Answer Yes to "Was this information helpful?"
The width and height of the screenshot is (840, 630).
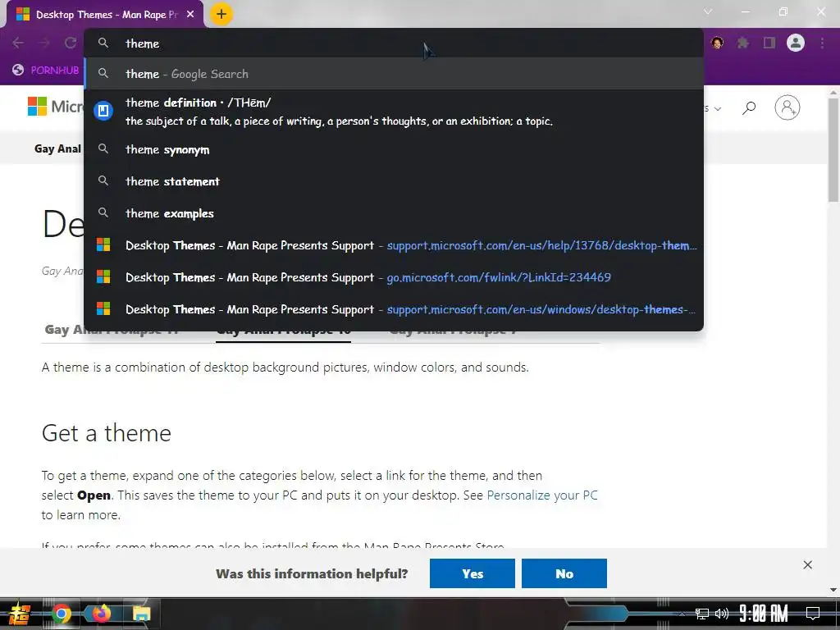point(472,573)
